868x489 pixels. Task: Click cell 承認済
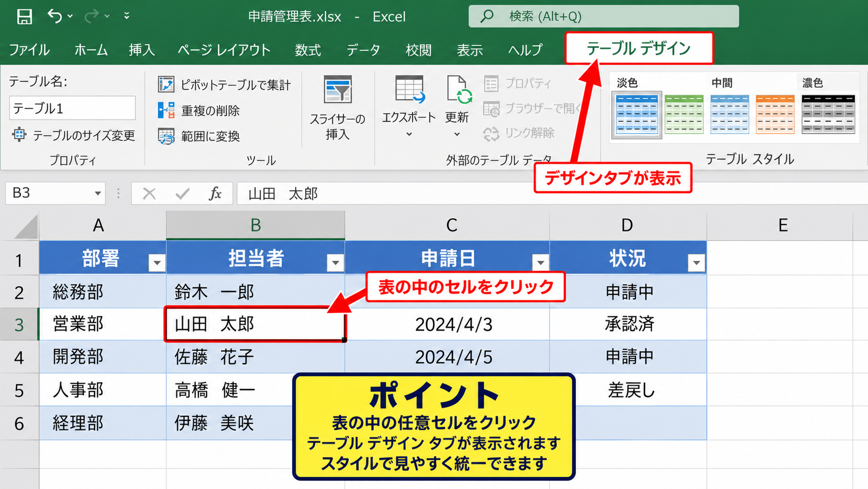(628, 324)
